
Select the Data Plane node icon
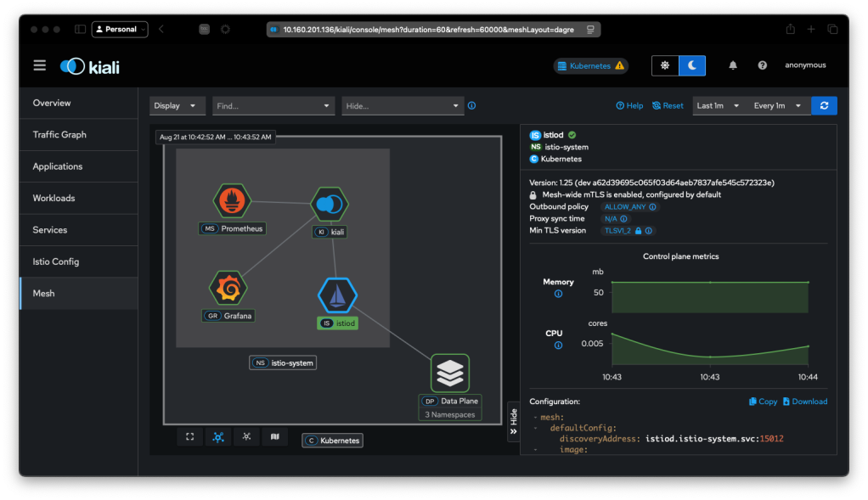450,373
